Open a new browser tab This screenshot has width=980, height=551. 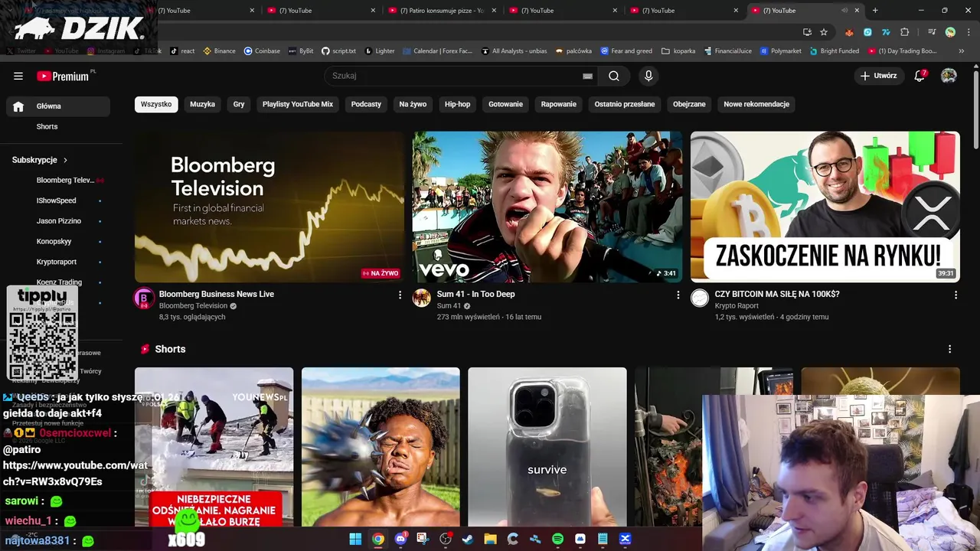(875, 11)
